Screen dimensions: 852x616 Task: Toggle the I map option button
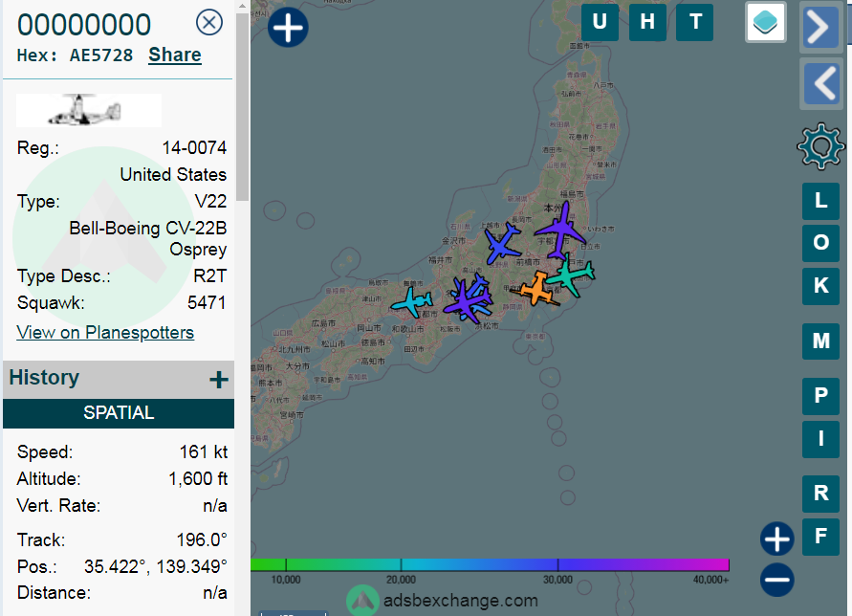tap(821, 439)
